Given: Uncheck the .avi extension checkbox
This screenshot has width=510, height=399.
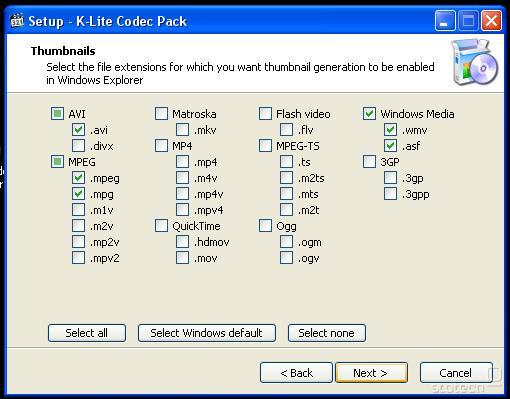Looking at the screenshot, I should coord(79,130).
